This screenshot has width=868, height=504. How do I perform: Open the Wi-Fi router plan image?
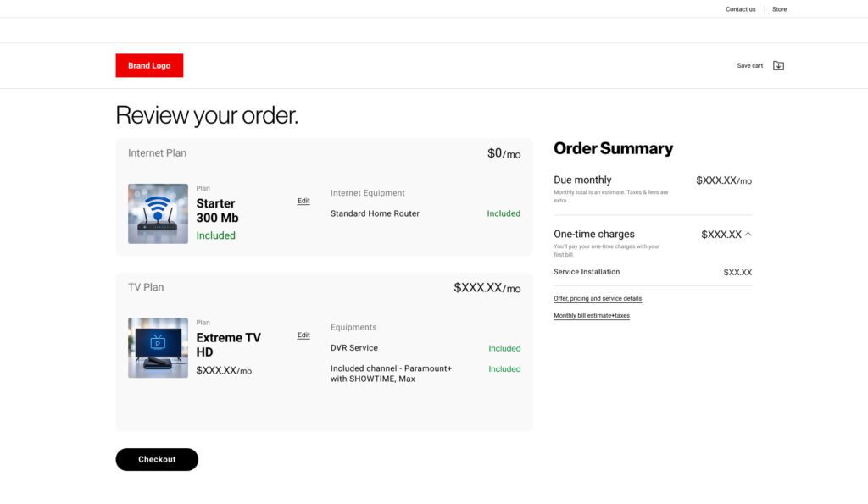[158, 213]
